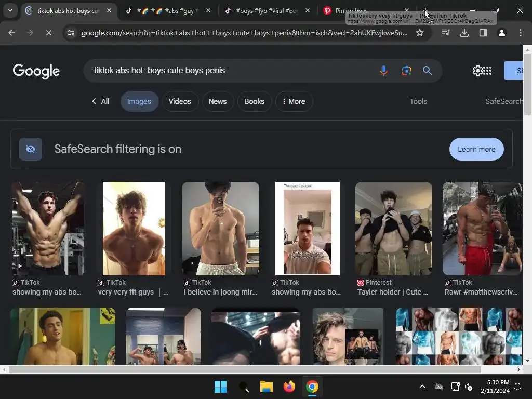The height and width of the screenshot is (399, 532).
Task: Open the Tools options
Action: pos(418,101)
